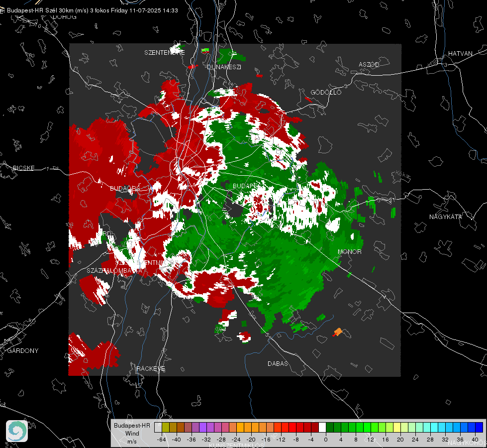The width and height of the screenshot is (487, 448).
Task: Click the Wind label in legend
Action: click(x=132, y=434)
